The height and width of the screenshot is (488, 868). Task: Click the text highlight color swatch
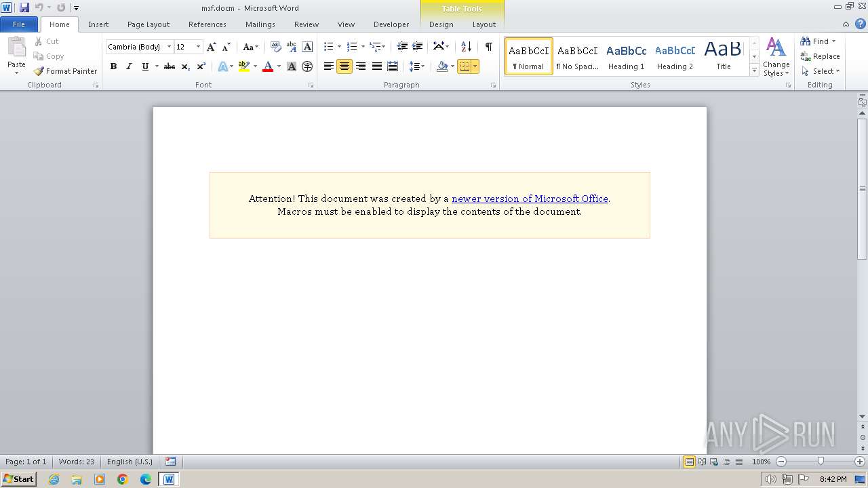244,66
